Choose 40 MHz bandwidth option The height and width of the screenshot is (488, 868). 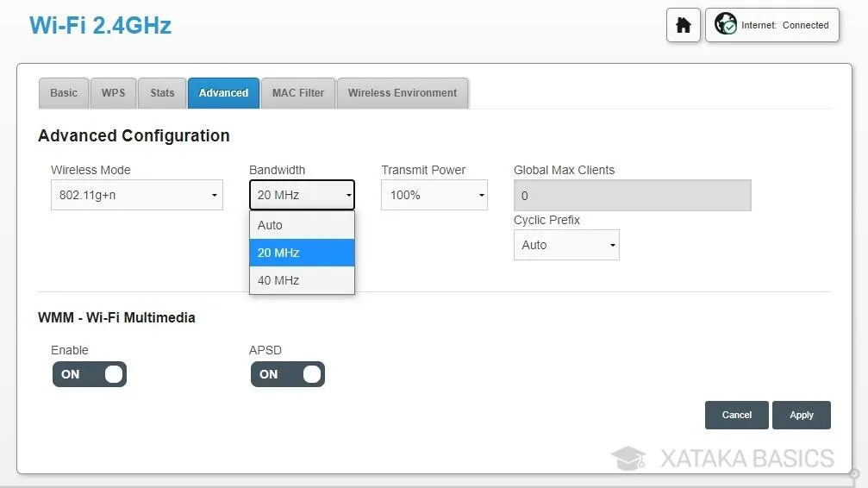click(x=302, y=280)
